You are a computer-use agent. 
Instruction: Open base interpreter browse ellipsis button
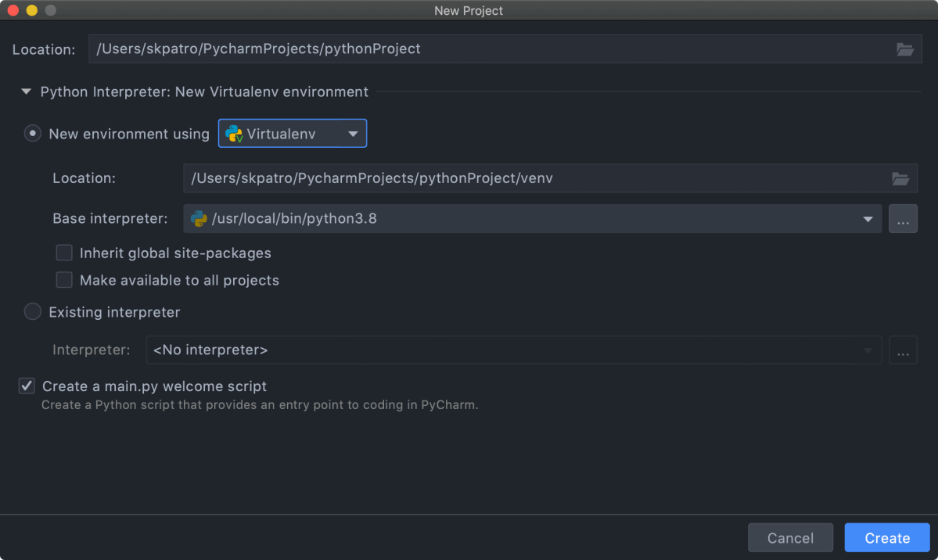point(903,219)
